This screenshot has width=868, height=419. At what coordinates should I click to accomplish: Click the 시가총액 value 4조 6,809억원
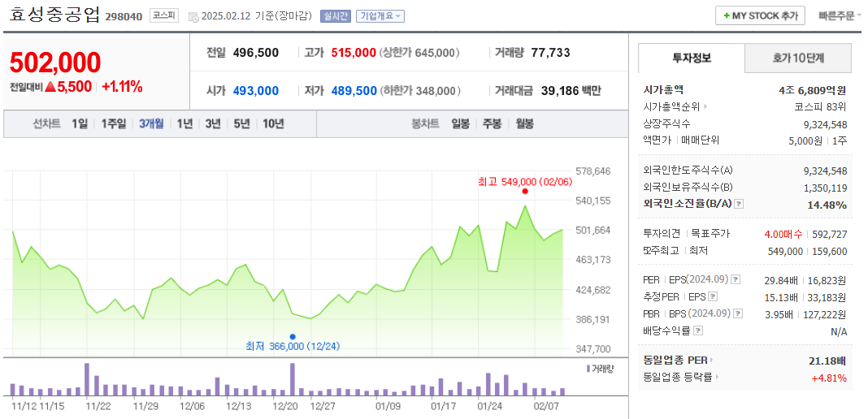[813, 90]
